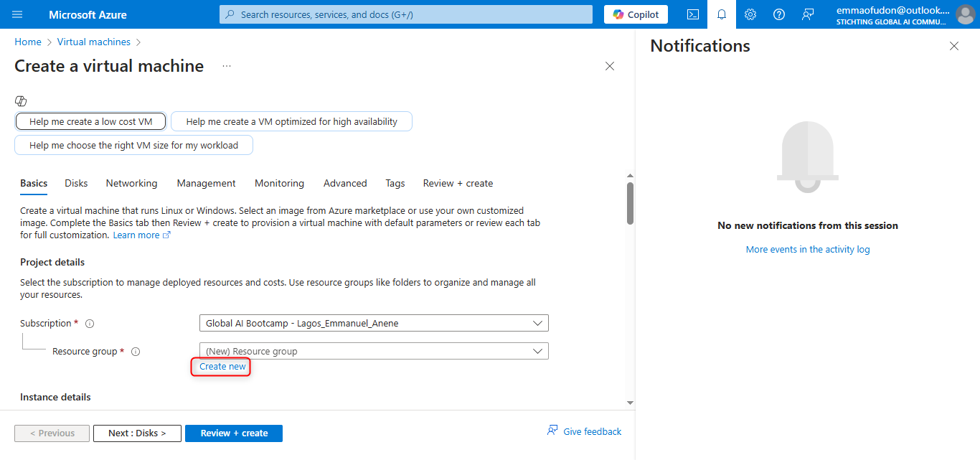This screenshot has height=460, width=980.
Task: Click the blue Review + create button
Action: point(234,433)
